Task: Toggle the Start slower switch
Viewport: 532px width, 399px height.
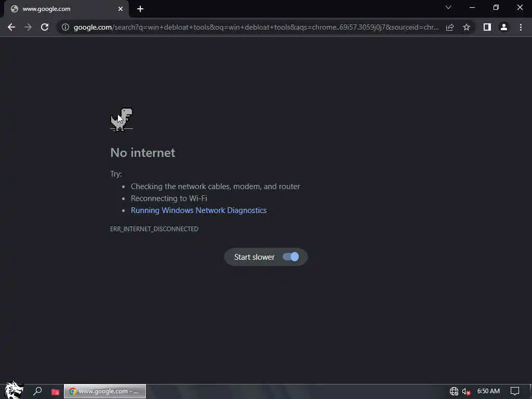Action: 291,257
